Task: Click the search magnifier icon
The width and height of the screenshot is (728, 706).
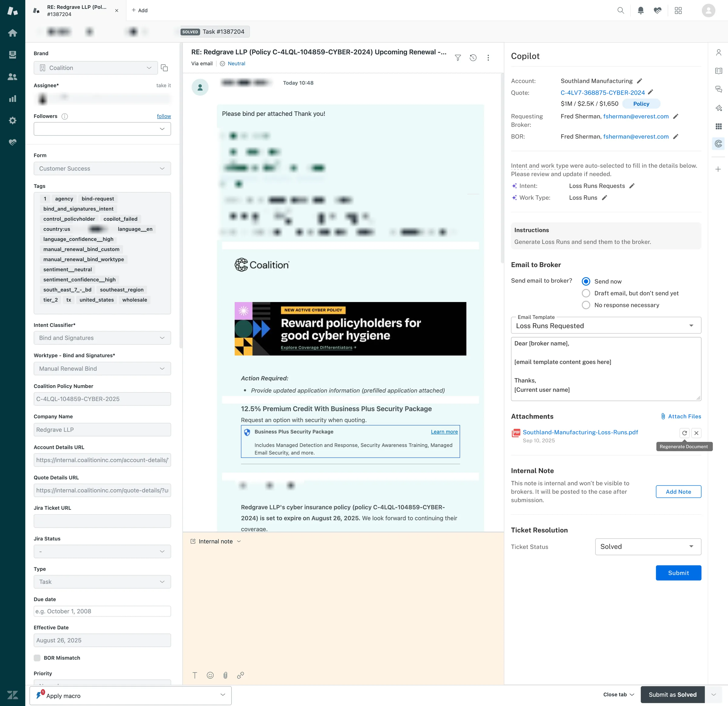Action: (x=621, y=10)
